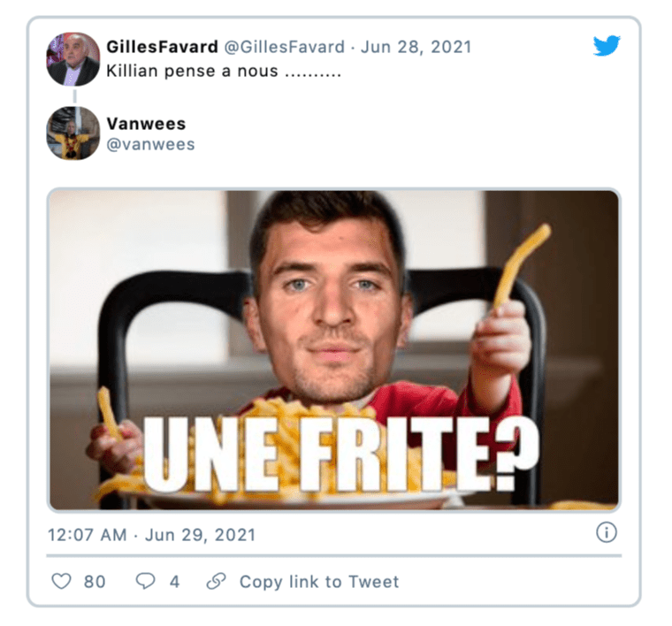Click the 4 replies count

coord(174,582)
